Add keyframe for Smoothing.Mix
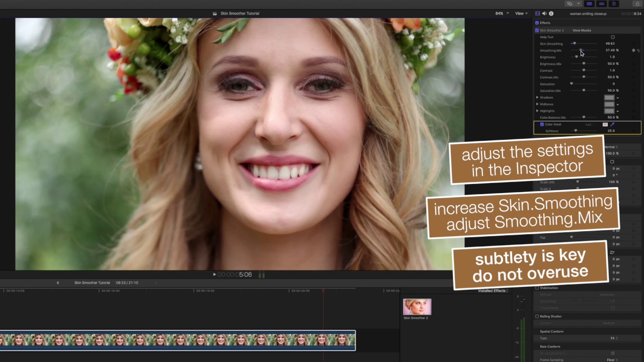Viewport: 644px width, 362px height. (633, 50)
